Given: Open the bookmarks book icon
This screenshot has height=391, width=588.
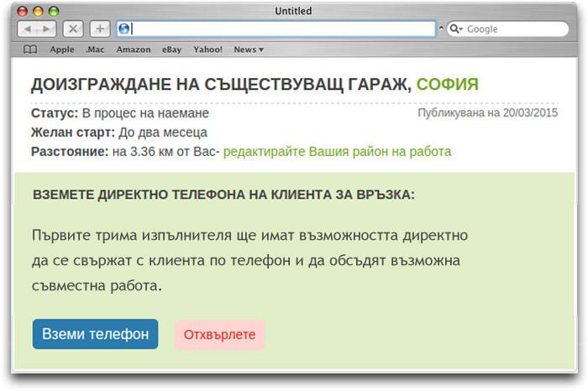Looking at the screenshot, I should (30, 50).
